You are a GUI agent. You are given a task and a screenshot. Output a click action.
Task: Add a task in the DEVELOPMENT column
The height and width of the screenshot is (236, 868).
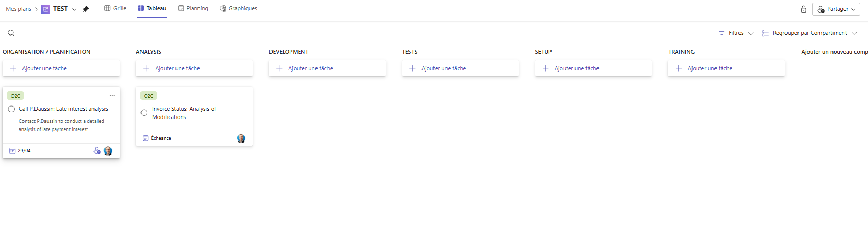point(327,68)
